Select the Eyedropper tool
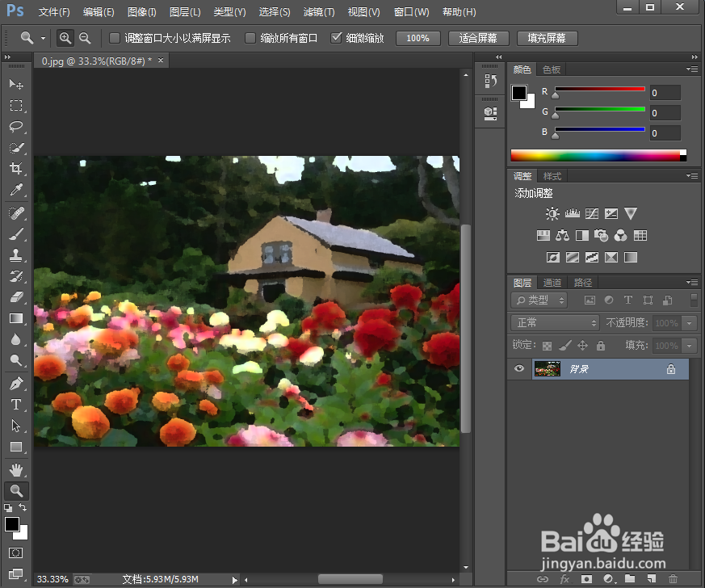Image resolution: width=705 pixels, height=588 pixels. click(16, 190)
